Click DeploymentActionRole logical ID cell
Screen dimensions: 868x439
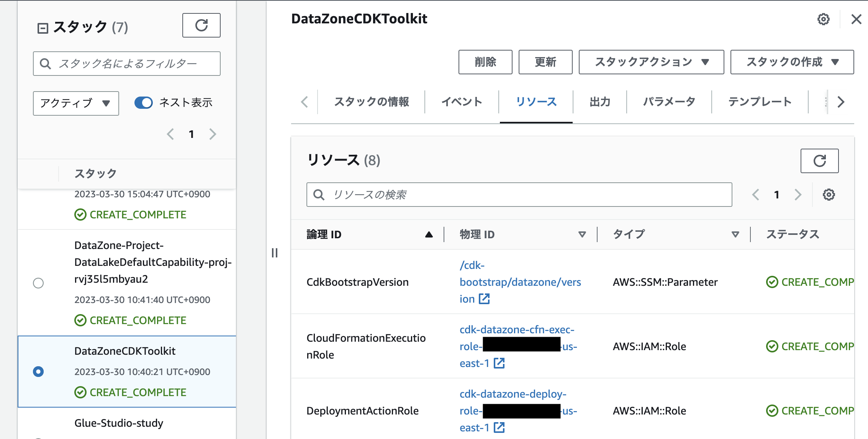362,411
